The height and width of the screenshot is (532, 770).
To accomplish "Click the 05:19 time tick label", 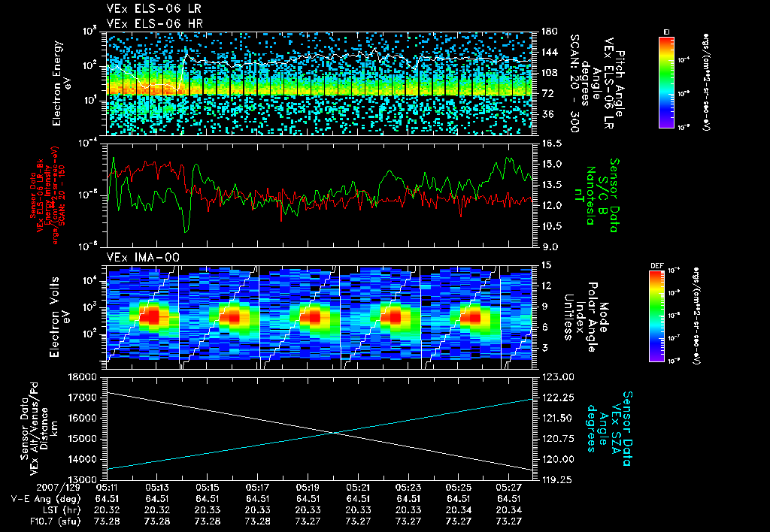I will (x=308, y=488).
